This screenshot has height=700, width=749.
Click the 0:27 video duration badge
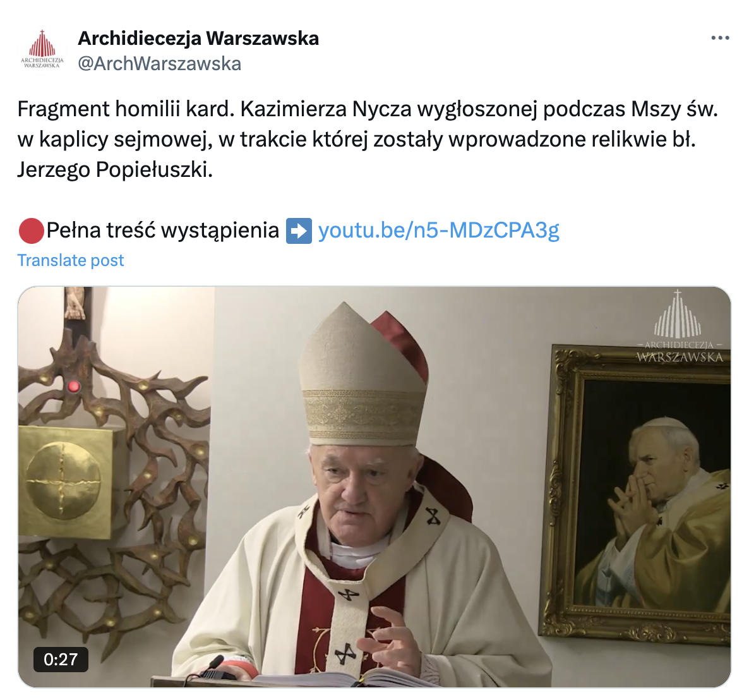(x=61, y=660)
